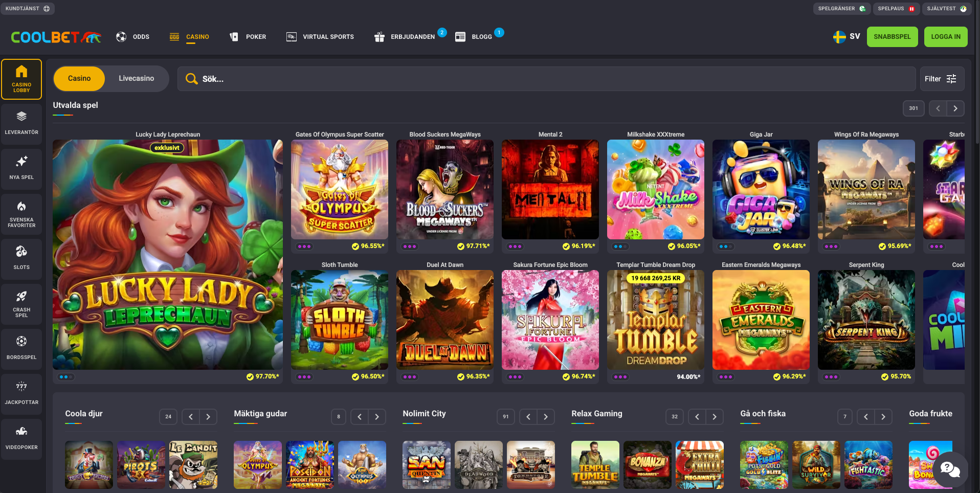This screenshot has width=980, height=493.
Task: Click the Coolbet logo
Action: click(x=56, y=37)
